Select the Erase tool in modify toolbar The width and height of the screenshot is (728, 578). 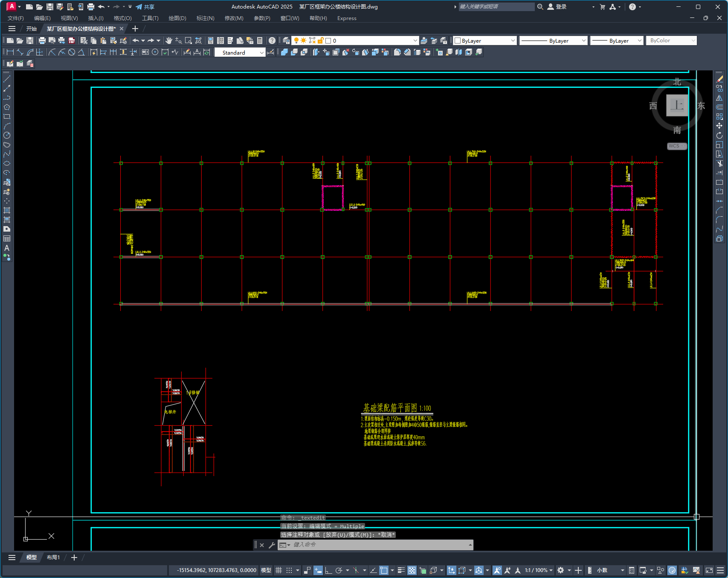719,79
